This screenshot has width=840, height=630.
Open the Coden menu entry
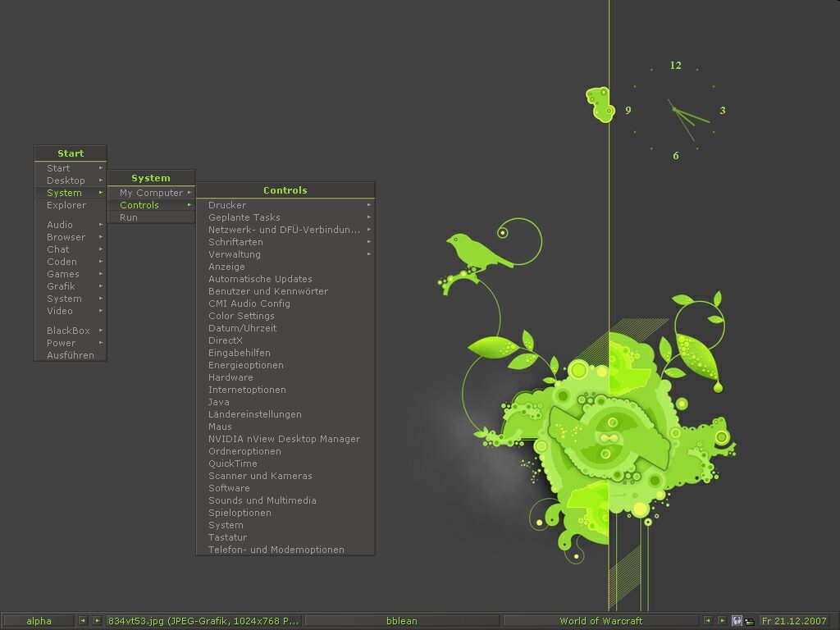71,262
